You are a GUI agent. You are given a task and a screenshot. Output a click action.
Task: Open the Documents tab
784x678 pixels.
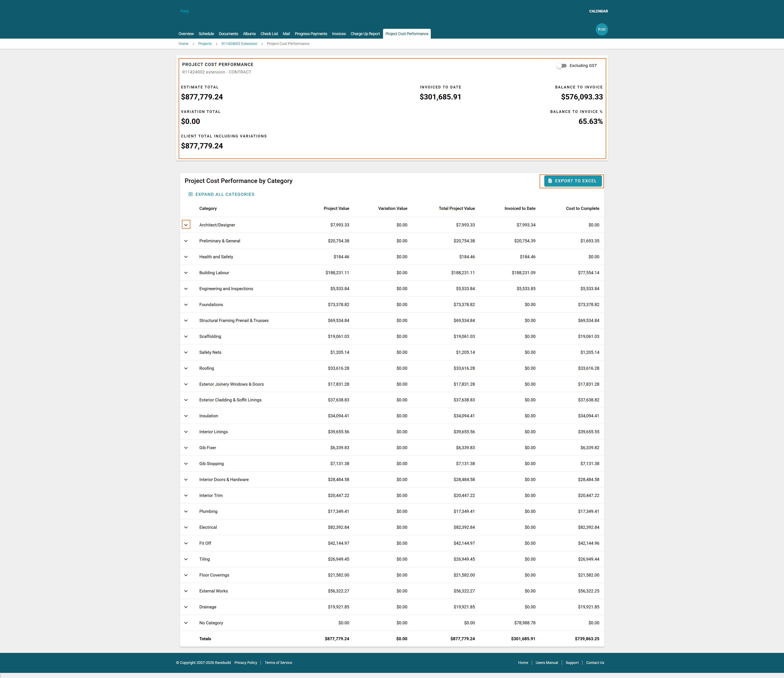[x=228, y=34]
